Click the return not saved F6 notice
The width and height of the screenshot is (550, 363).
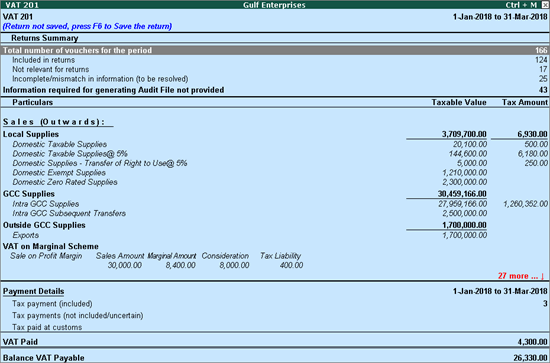coord(87,26)
